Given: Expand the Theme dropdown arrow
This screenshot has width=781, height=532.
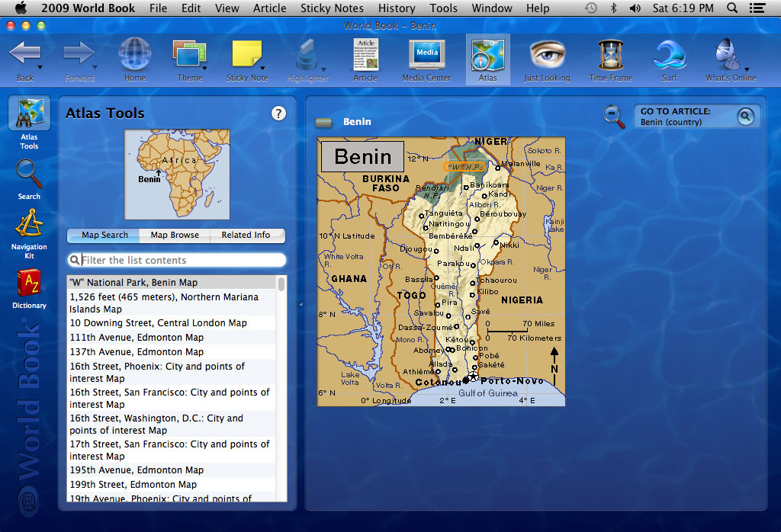Looking at the screenshot, I should [204, 68].
